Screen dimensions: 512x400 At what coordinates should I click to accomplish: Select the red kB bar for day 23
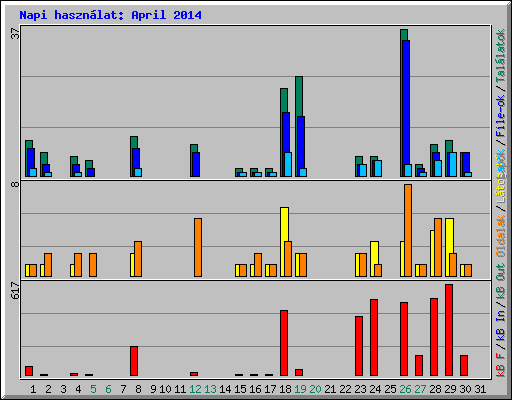[359, 346]
